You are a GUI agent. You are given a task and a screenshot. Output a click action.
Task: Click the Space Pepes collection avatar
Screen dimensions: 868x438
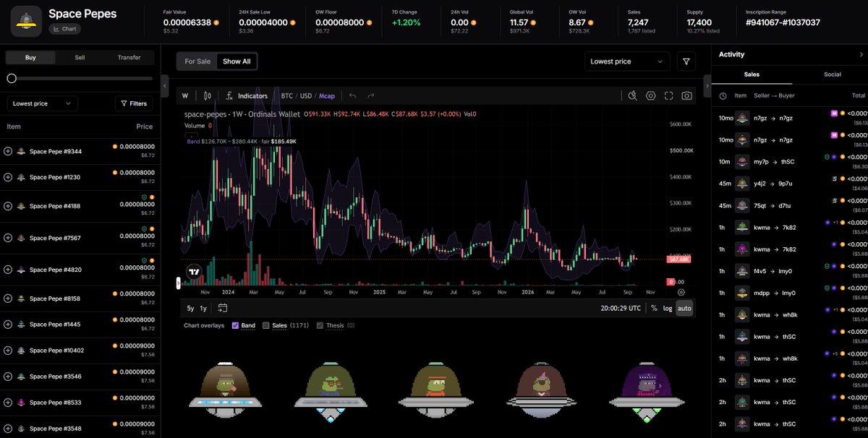(x=26, y=21)
